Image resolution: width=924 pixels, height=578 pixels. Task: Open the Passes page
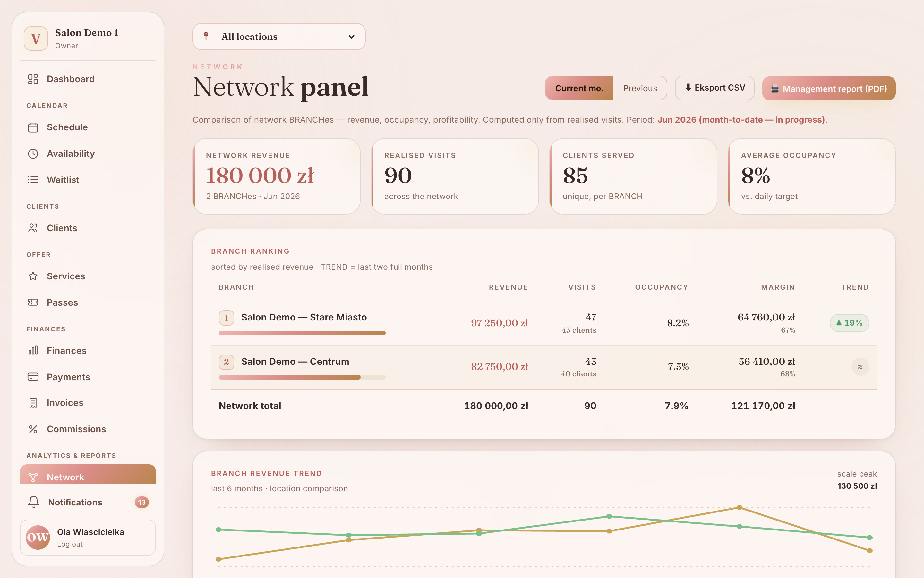(x=88, y=302)
